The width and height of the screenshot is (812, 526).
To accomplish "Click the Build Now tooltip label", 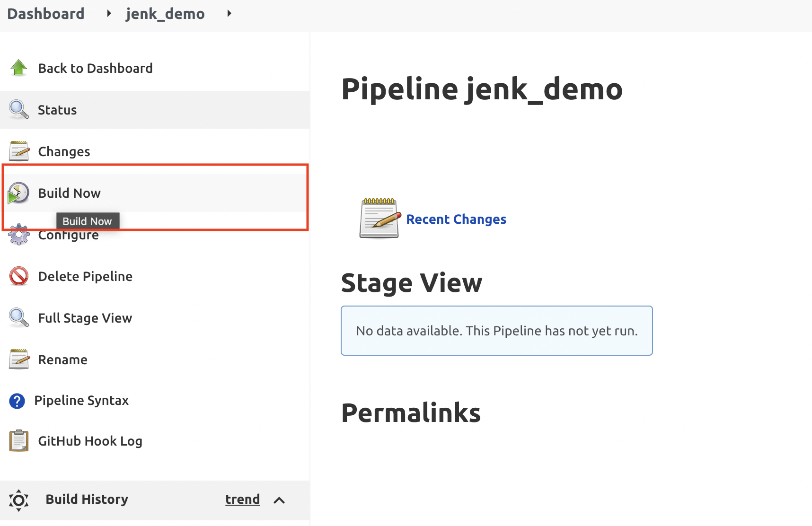I will pos(87,221).
